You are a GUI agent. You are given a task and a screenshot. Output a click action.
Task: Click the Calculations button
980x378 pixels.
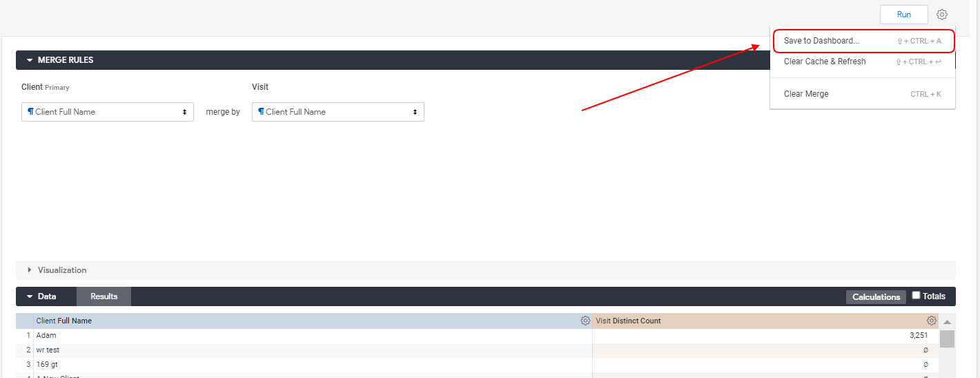tap(876, 297)
